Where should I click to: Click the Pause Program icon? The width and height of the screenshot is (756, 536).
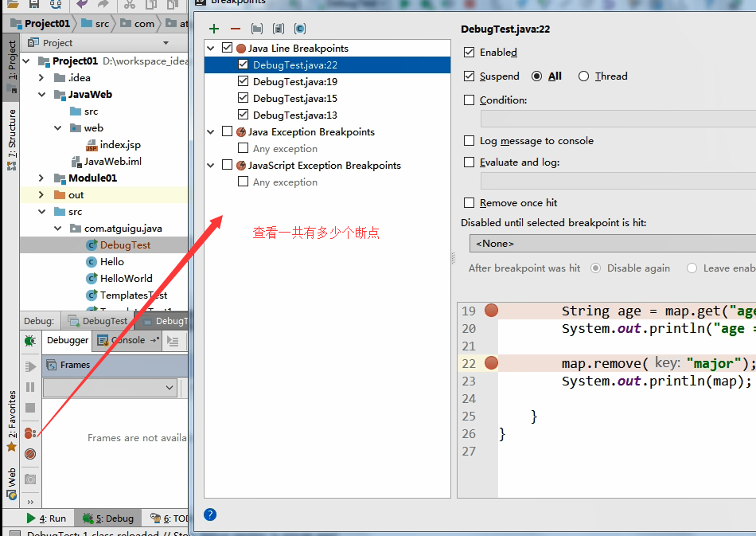coord(30,387)
